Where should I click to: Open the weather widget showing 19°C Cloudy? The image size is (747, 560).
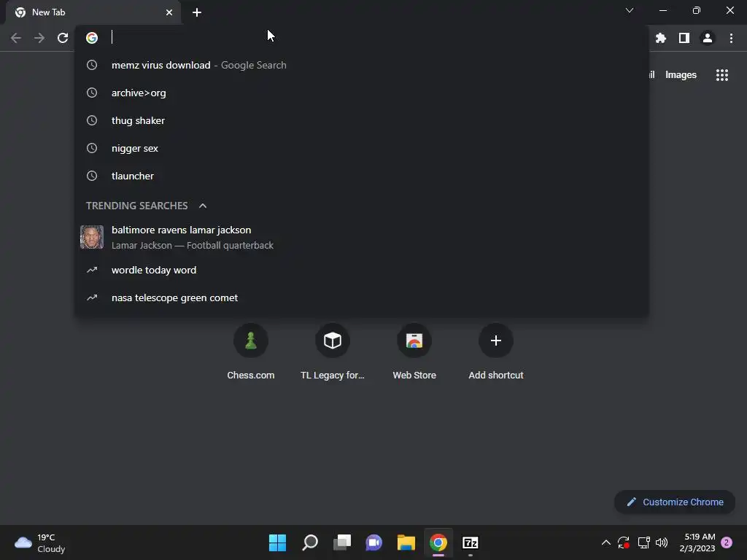[x=40, y=542]
